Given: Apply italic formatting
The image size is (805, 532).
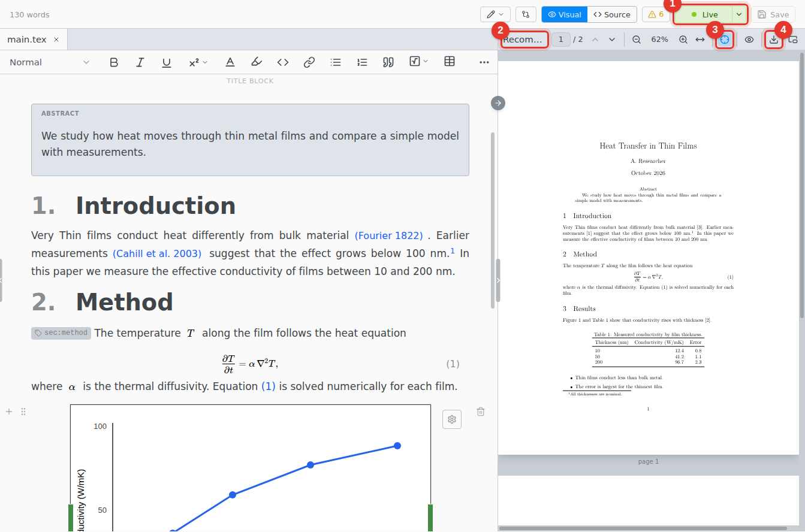Looking at the screenshot, I should (140, 62).
